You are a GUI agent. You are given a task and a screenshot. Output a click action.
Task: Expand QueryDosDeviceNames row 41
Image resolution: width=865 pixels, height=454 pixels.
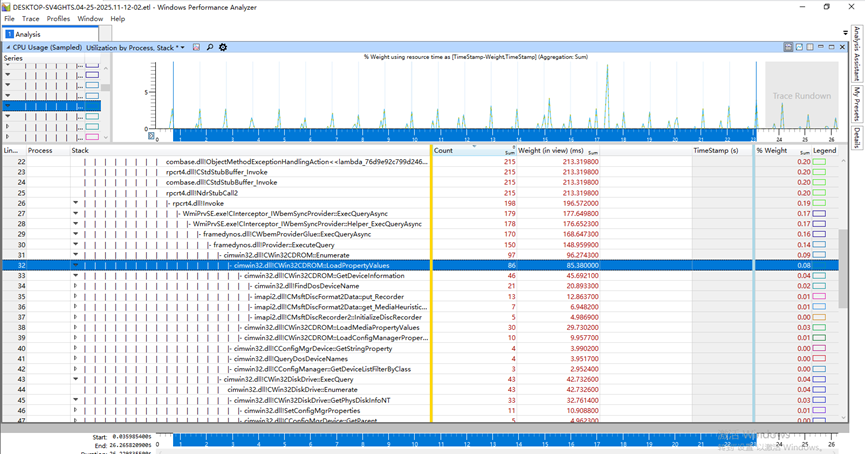76,359
